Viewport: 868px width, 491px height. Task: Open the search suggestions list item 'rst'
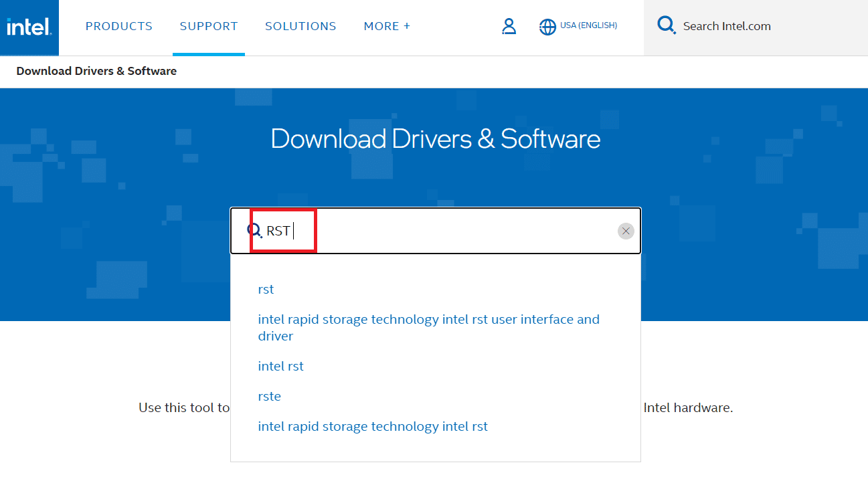[265, 289]
